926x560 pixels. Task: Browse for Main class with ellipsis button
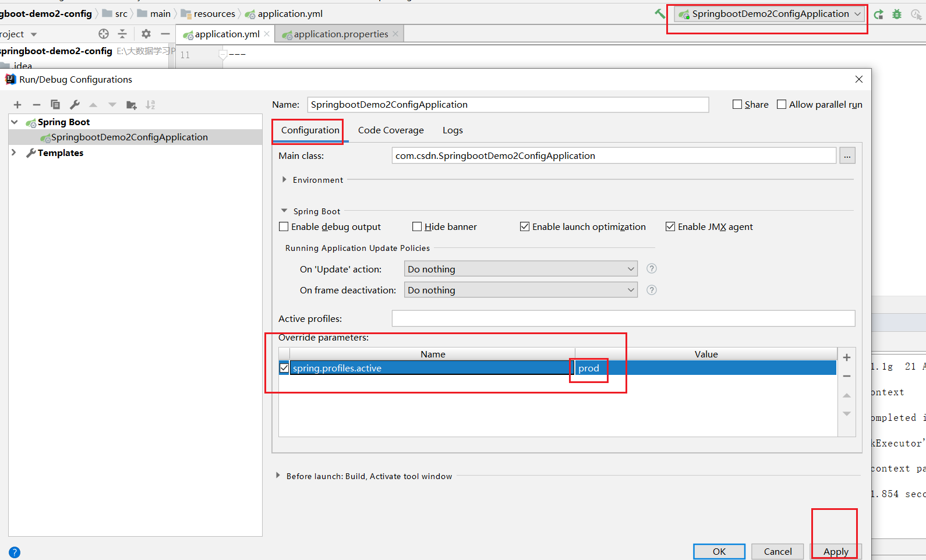(847, 155)
